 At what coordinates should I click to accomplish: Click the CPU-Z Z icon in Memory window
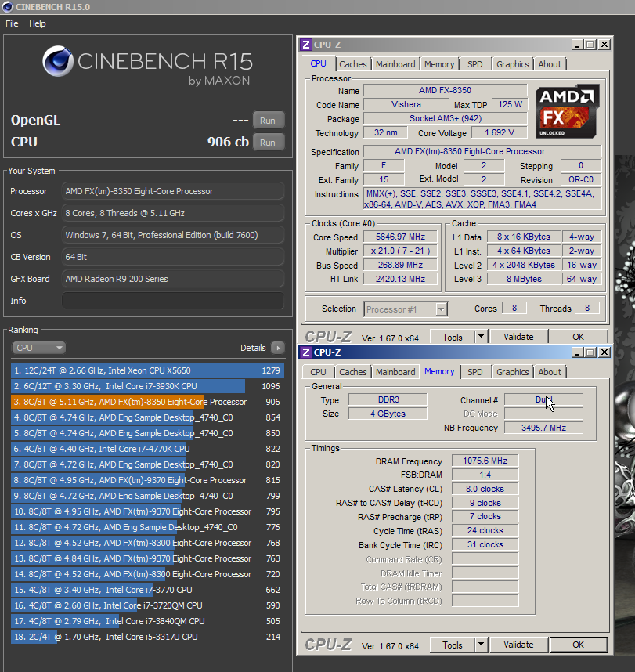tap(306, 352)
